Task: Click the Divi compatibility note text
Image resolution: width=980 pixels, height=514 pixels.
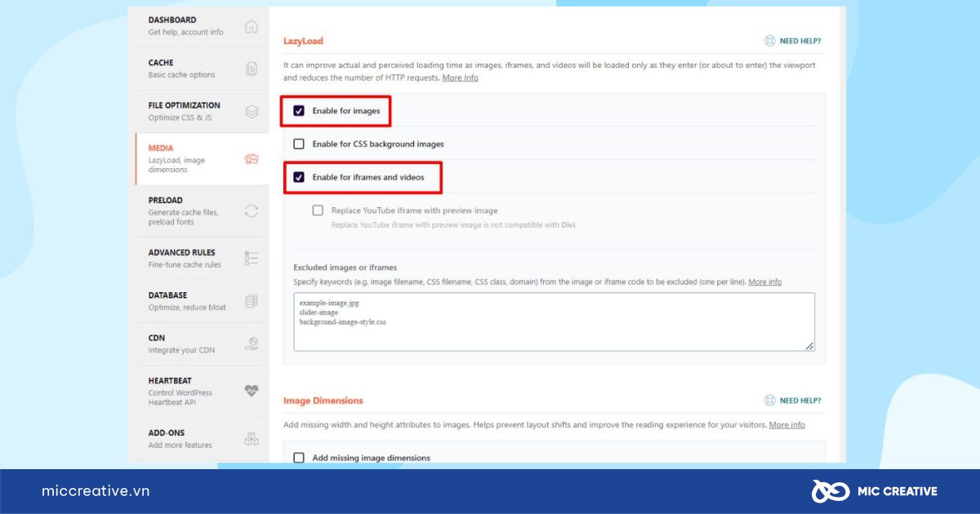Action: coord(454,224)
